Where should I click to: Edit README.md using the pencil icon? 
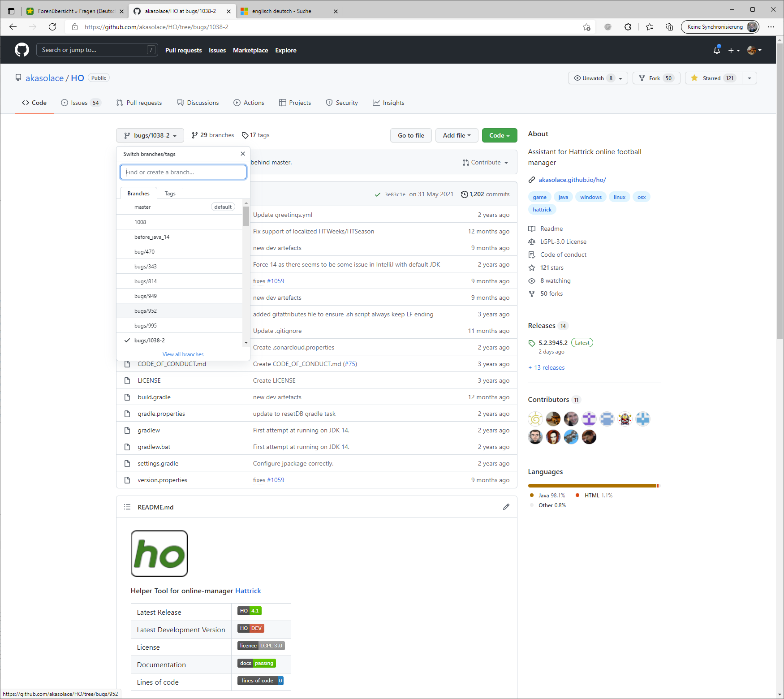tap(506, 507)
